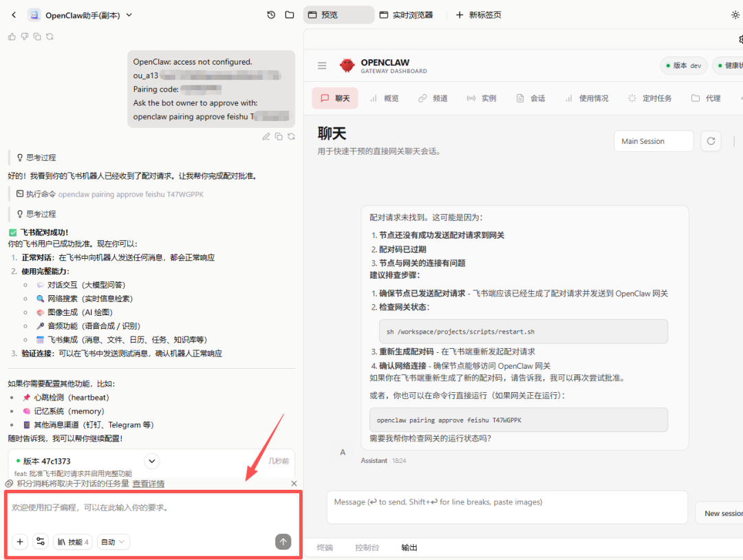
Task: Open the Main Session selector
Action: click(x=653, y=141)
